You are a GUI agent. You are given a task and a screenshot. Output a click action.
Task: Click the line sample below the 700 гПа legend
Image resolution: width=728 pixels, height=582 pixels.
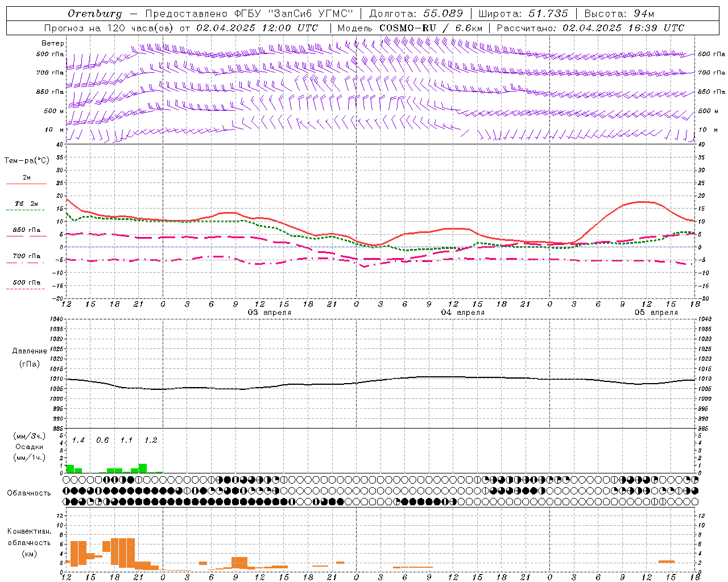(x=26, y=263)
